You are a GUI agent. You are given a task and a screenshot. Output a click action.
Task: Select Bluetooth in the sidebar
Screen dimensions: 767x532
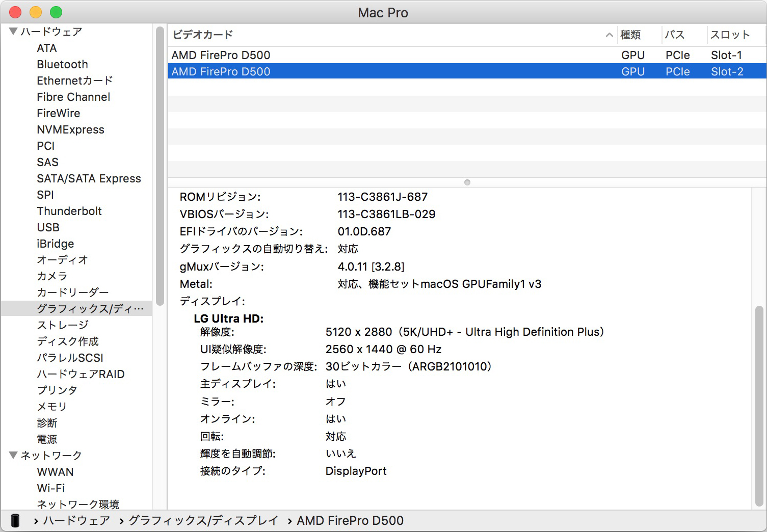click(62, 64)
